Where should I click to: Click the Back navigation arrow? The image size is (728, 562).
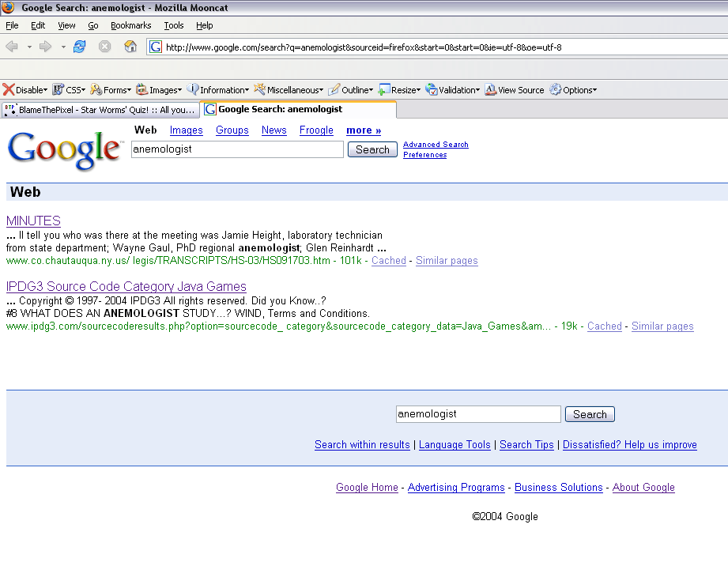tap(12, 47)
